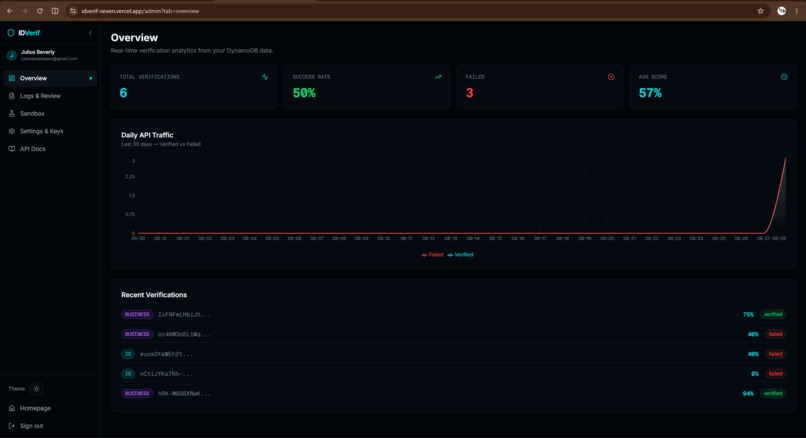
Task: Toggle the Theme sun button
Action: click(x=36, y=389)
